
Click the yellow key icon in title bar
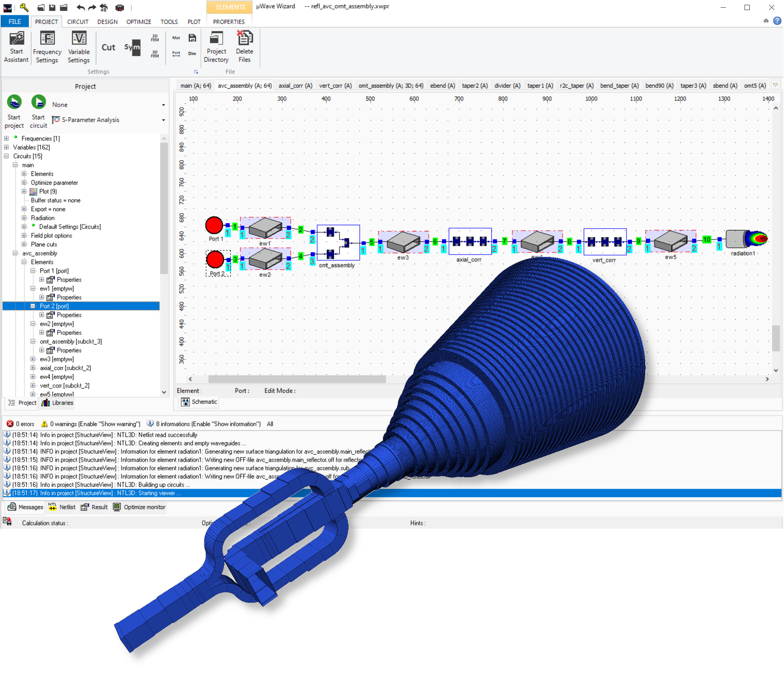[24, 7]
